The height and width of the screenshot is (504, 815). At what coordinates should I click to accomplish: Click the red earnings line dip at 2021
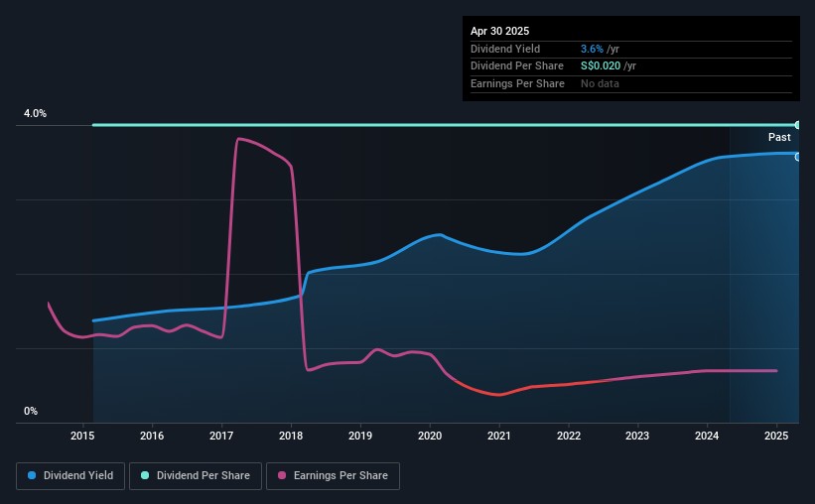(x=499, y=395)
